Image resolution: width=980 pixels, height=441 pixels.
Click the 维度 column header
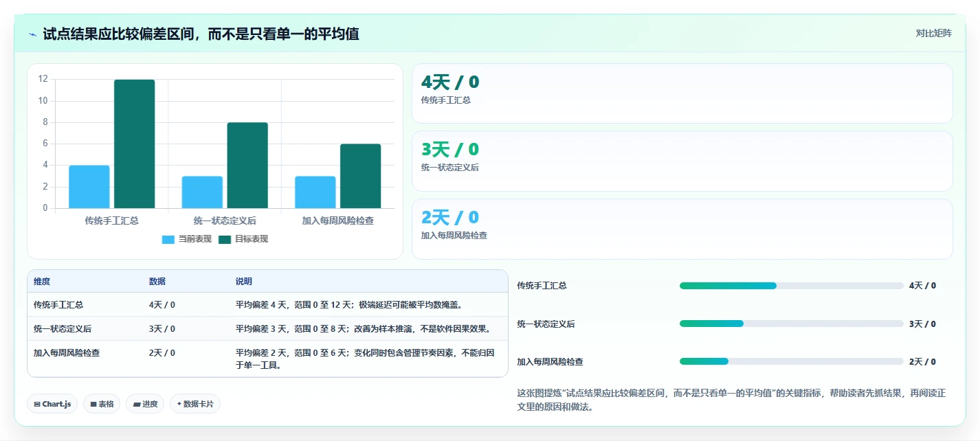(x=42, y=282)
